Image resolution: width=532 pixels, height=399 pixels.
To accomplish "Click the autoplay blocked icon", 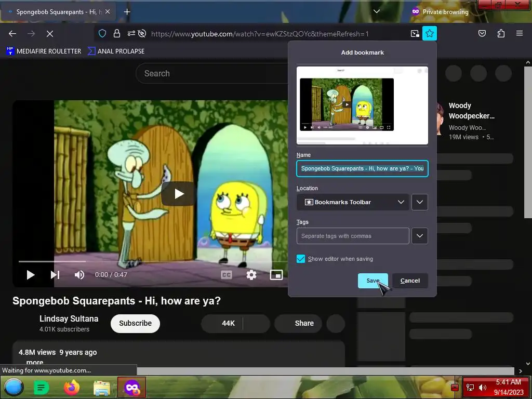I will [142, 34].
